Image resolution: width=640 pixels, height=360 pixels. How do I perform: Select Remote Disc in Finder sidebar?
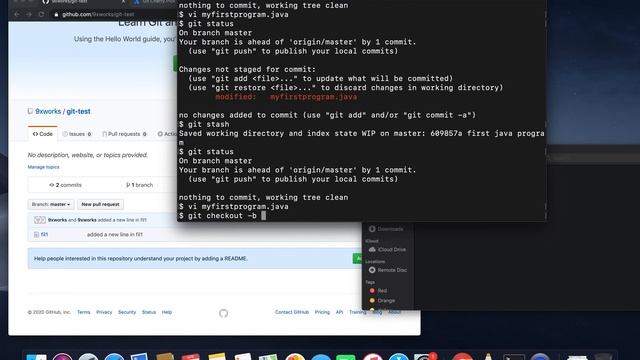click(x=392, y=270)
